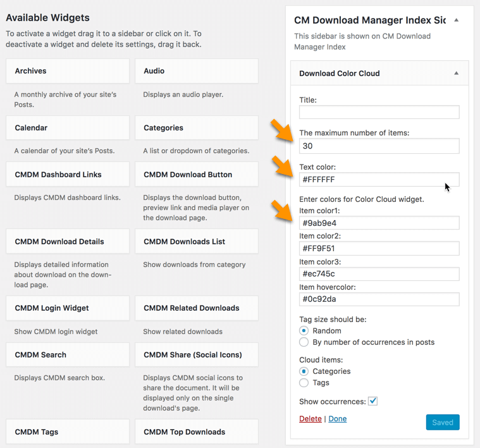Select the CMDM Download Button widget
Image resolution: width=480 pixels, height=448 pixels.
pos(196,175)
